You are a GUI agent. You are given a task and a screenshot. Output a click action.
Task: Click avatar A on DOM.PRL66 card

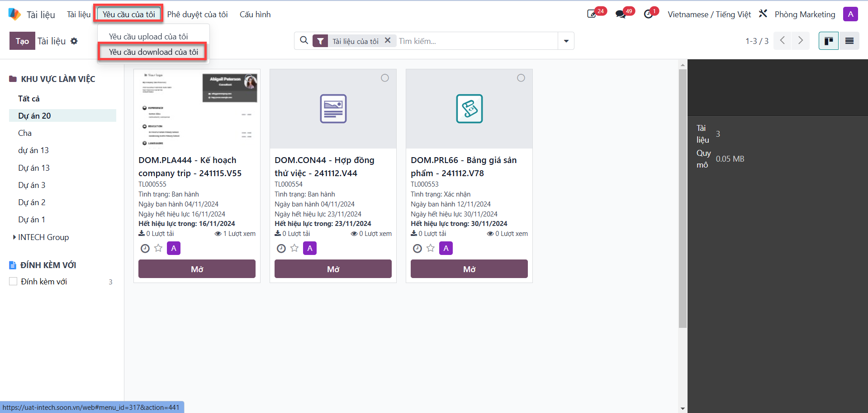[x=446, y=248]
